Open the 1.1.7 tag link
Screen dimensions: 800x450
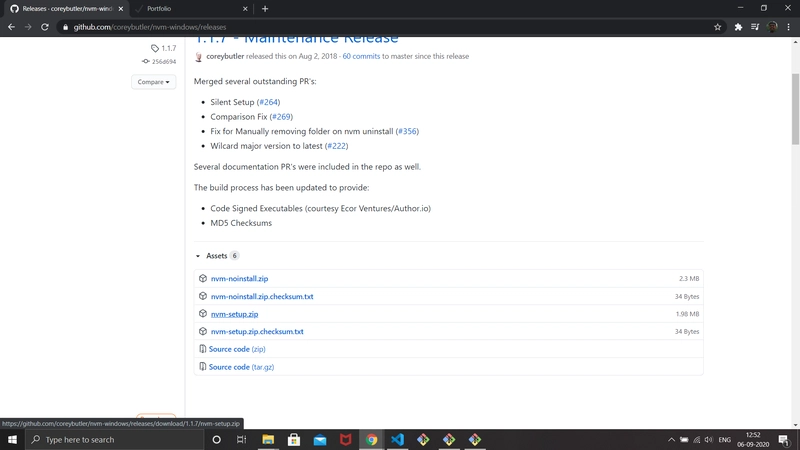point(164,48)
